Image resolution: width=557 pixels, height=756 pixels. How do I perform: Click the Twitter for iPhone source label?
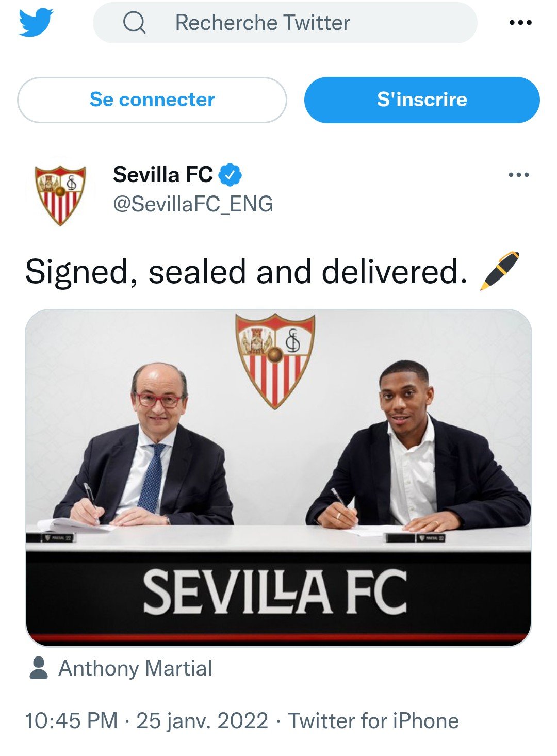coord(373,720)
